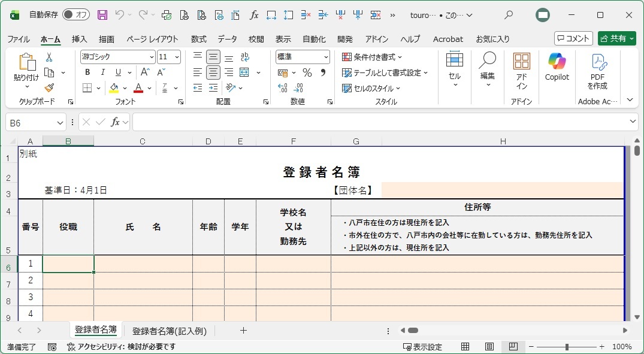The height and width of the screenshot is (354, 644).
Task: Click the Save icon in title bar
Action: click(x=102, y=15)
